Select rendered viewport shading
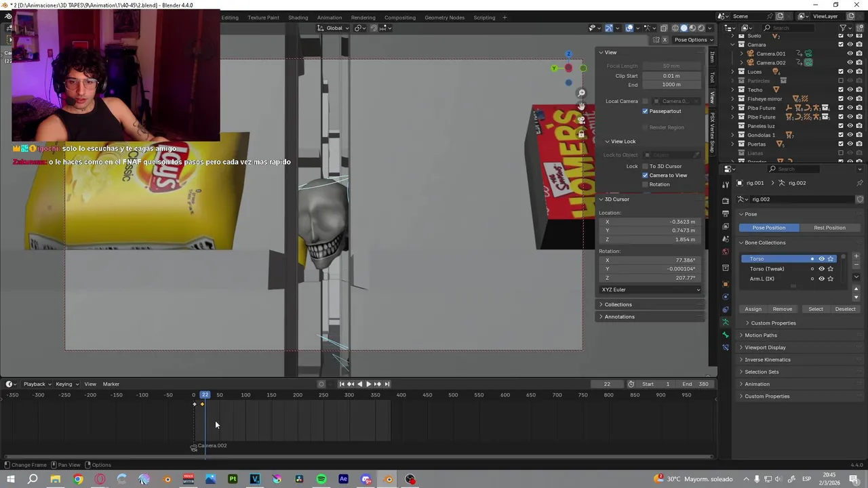 pos(701,28)
